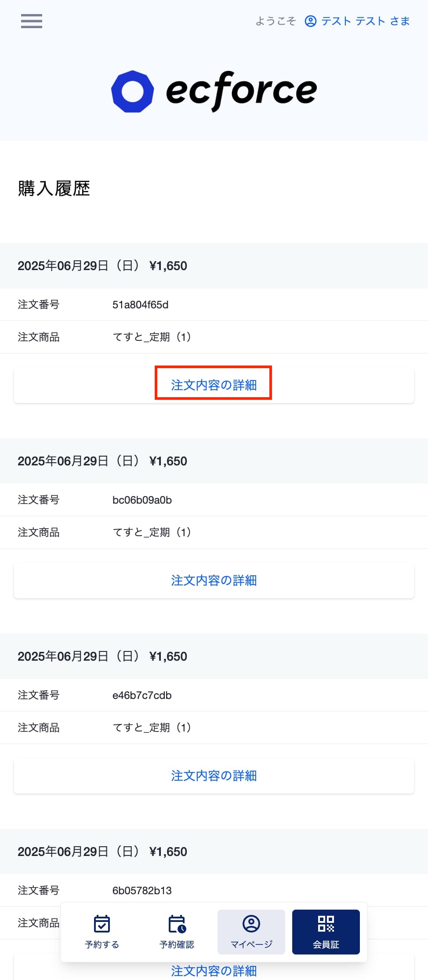Image resolution: width=428 pixels, height=980 pixels.
Task: Switch to the マイページ tab
Action: pos(251,932)
